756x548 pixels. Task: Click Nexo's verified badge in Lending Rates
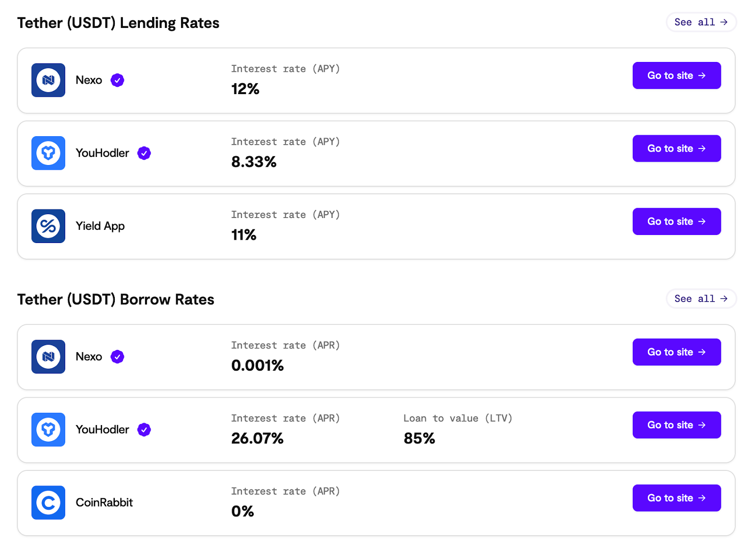coord(118,80)
